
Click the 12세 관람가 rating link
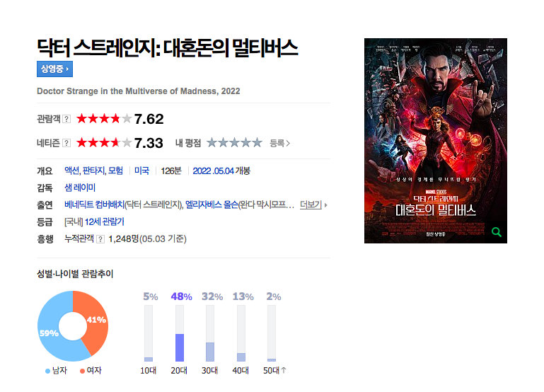click(x=105, y=221)
